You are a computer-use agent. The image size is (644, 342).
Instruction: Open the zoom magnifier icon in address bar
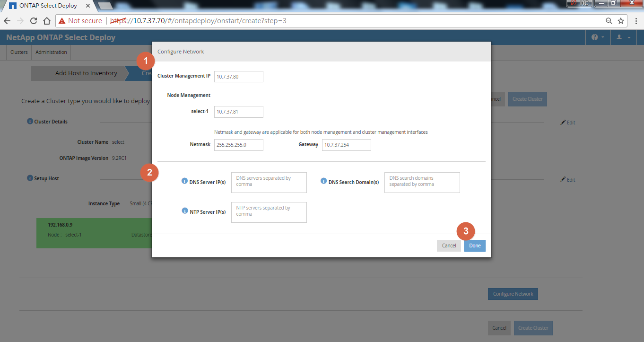pyautogui.click(x=609, y=21)
